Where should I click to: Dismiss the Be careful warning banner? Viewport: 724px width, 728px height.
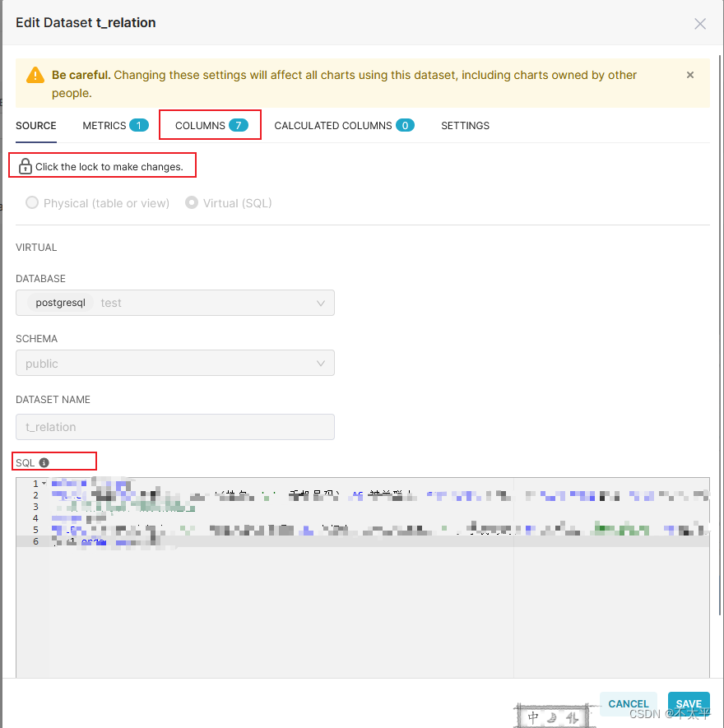[x=690, y=75]
